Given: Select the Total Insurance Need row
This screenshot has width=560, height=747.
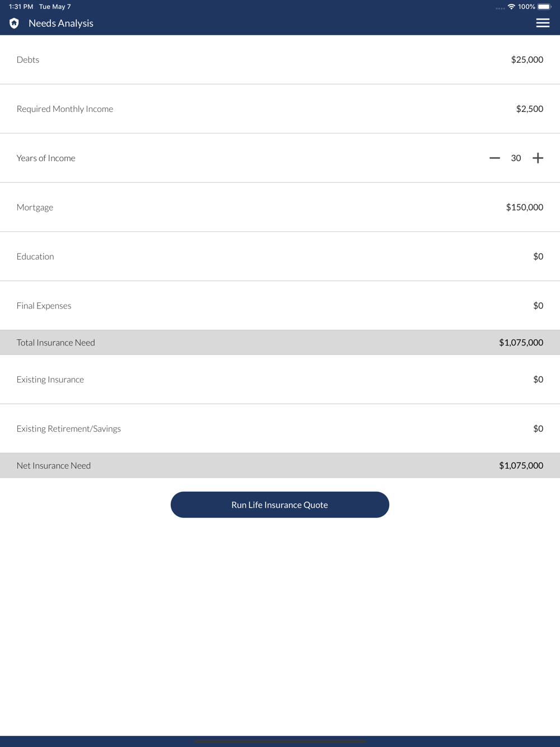Looking at the screenshot, I should pos(280,343).
